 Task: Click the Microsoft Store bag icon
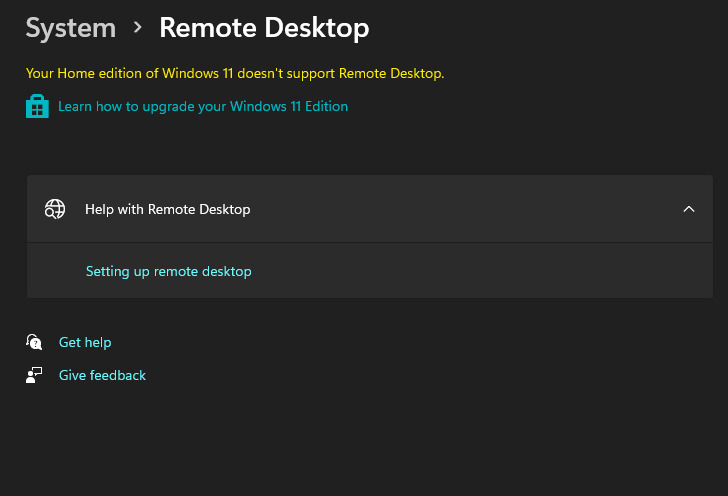[37, 106]
